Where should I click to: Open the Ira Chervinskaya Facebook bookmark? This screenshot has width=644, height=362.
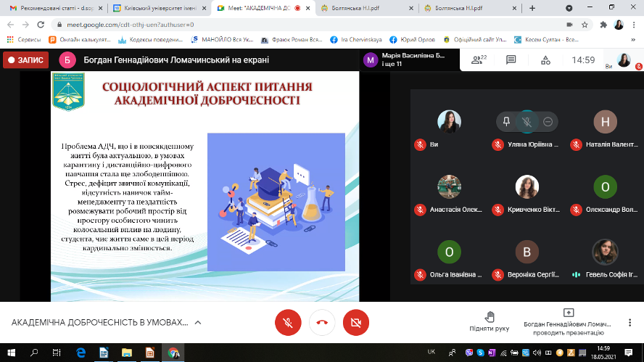point(356,40)
